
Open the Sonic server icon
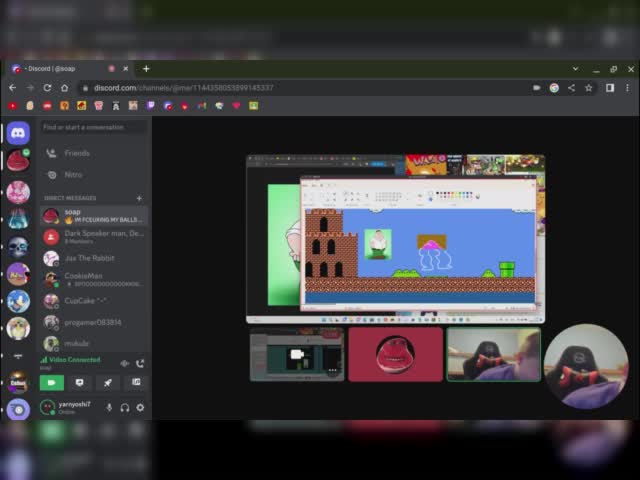18,301
